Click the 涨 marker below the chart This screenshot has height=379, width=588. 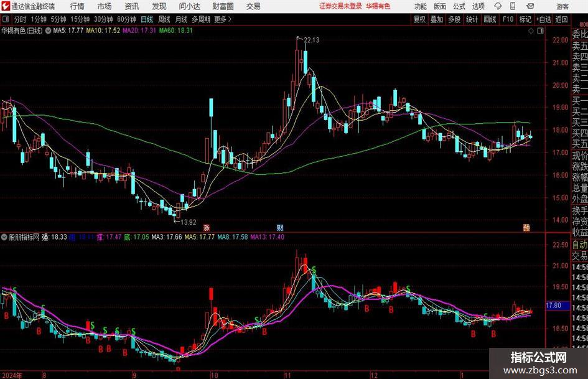pyautogui.click(x=206, y=227)
